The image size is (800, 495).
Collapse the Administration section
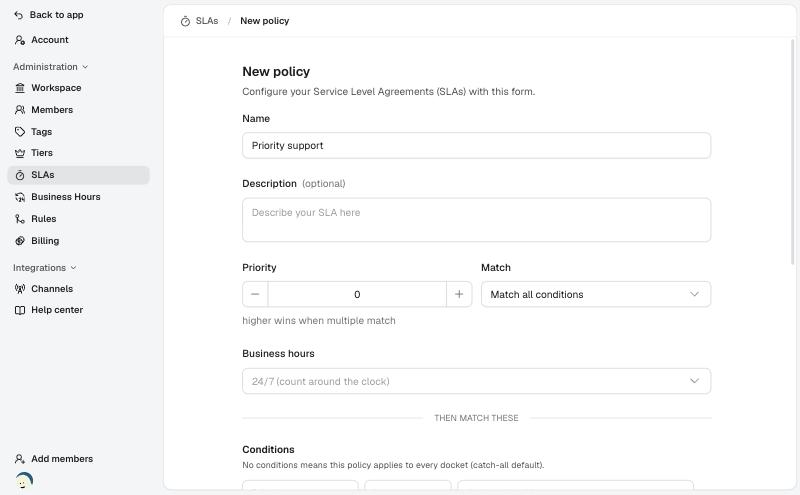pyautogui.click(x=51, y=67)
